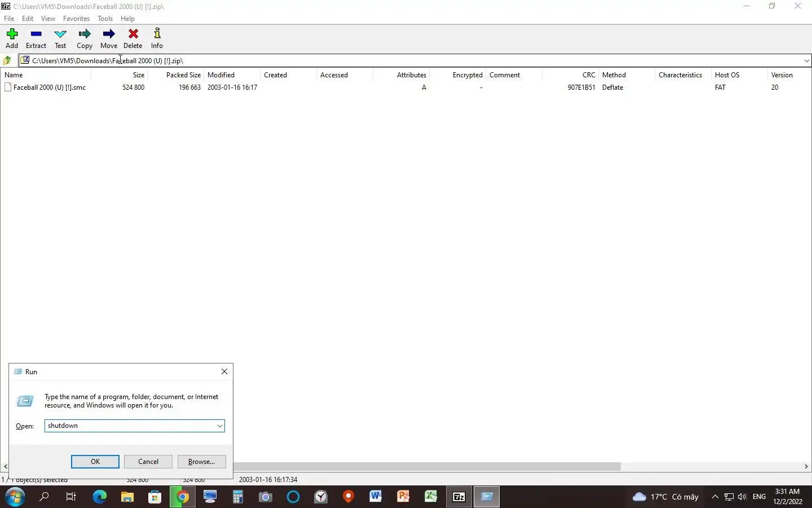The height and width of the screenshot is (508, 812).
Task: Close the Run dialog
Action: point(224,371)
